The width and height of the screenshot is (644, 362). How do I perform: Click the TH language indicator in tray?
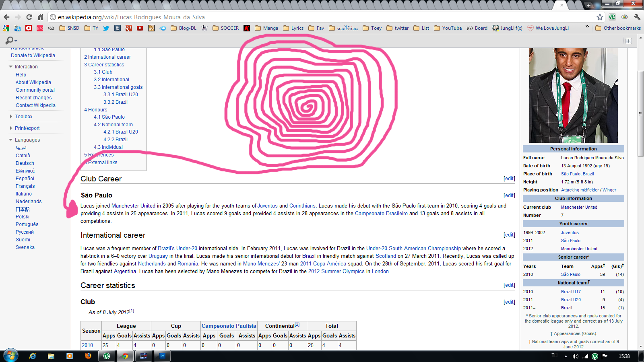pyautogui.click(x=555, y=356)
